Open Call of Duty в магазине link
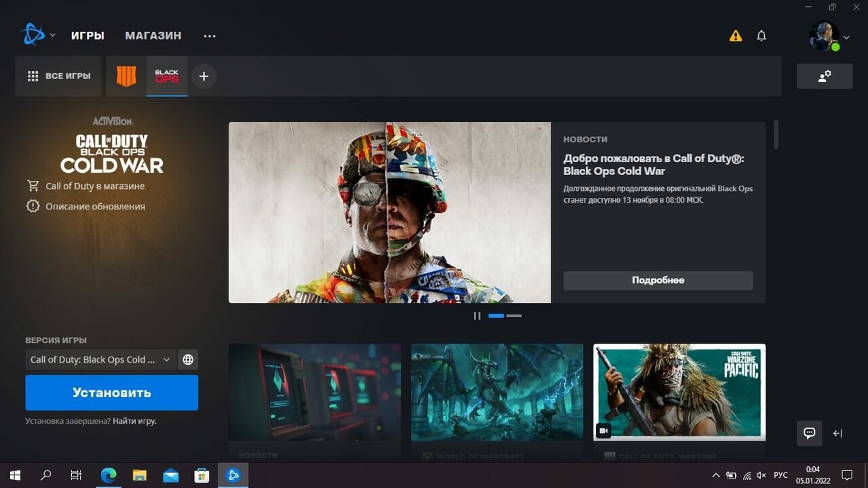Image resolution: width=868 pixels, height=488 pixels. coord(95,186)
